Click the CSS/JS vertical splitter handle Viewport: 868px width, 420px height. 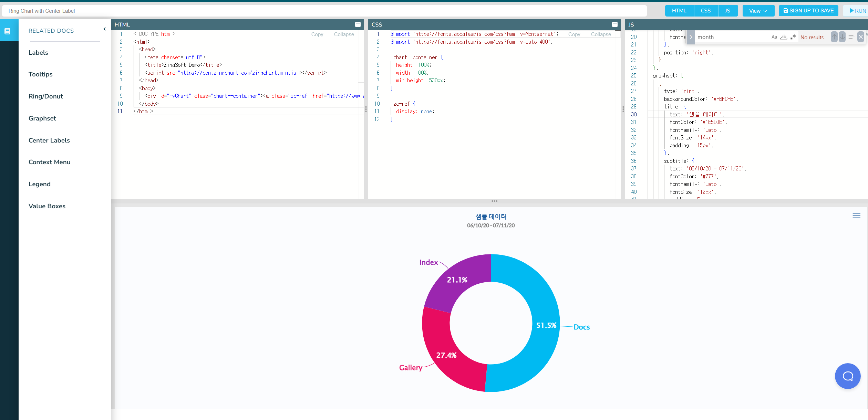(x=623, y=109)
